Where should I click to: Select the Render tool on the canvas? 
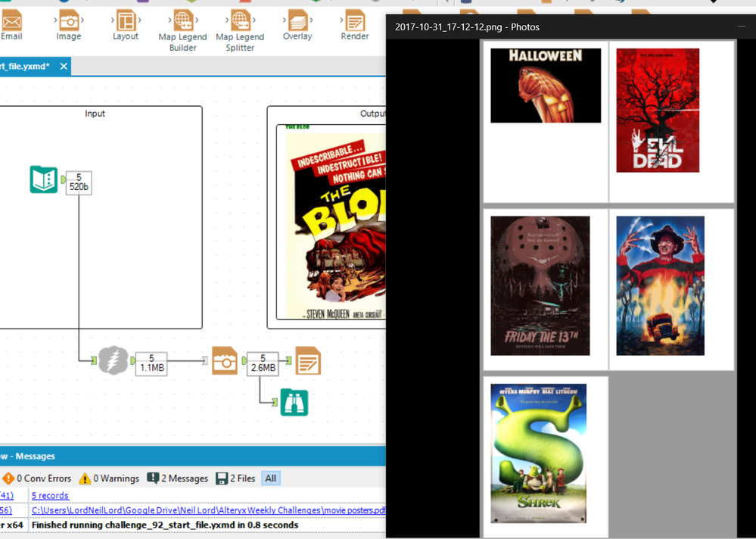[308, 360]
